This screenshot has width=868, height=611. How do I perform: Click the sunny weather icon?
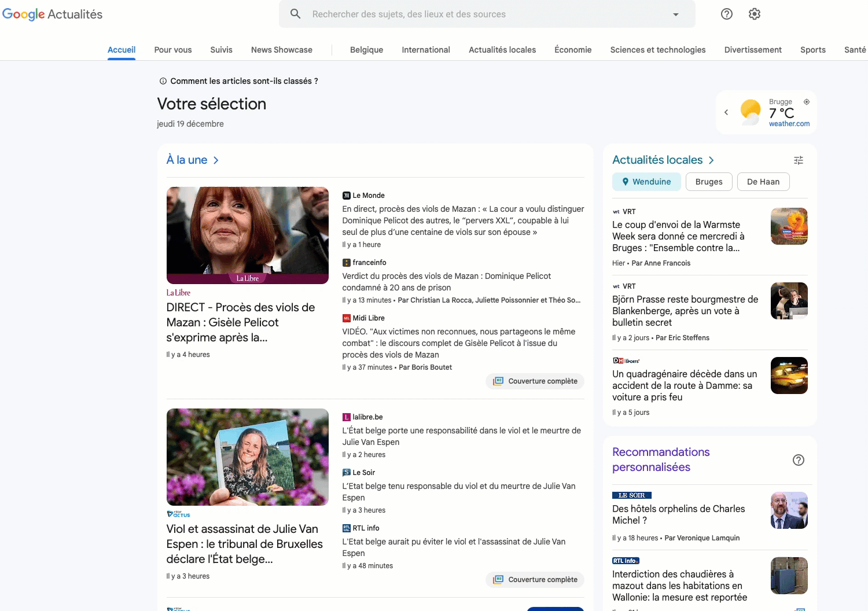click(x=751, y=112)
